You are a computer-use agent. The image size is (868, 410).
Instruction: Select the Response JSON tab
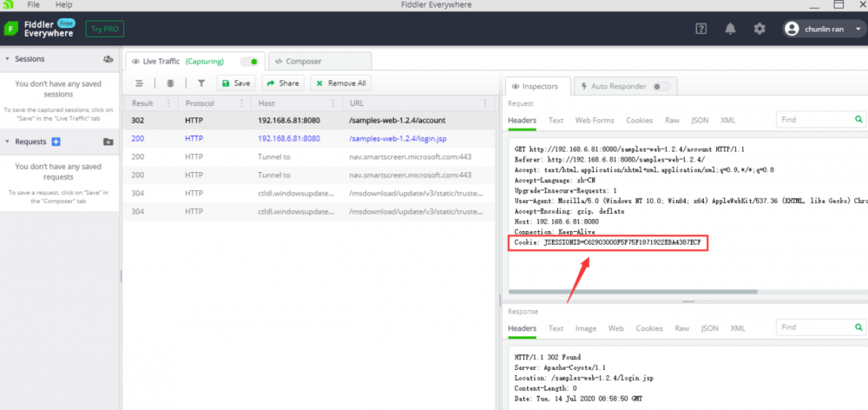pos(710,328)
